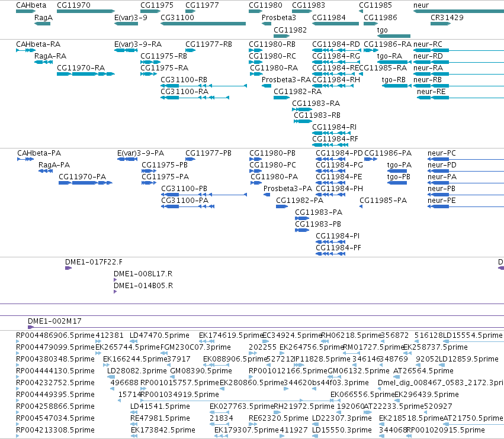Select the CAHbeta-PA protein label
504x439 pixels.
click(x=39, y=153)
